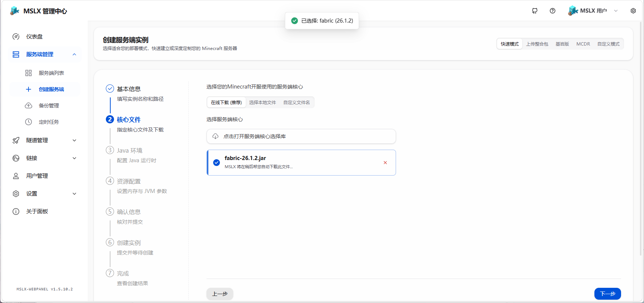Viewport: 644px width, 303px height.
Task: Click the 备份管理 cloud upload icon
Action: point(28,106)
